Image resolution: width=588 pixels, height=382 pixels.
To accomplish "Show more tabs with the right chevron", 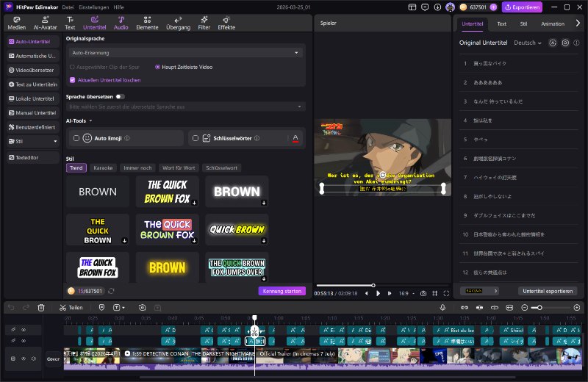I will (578, 24).
